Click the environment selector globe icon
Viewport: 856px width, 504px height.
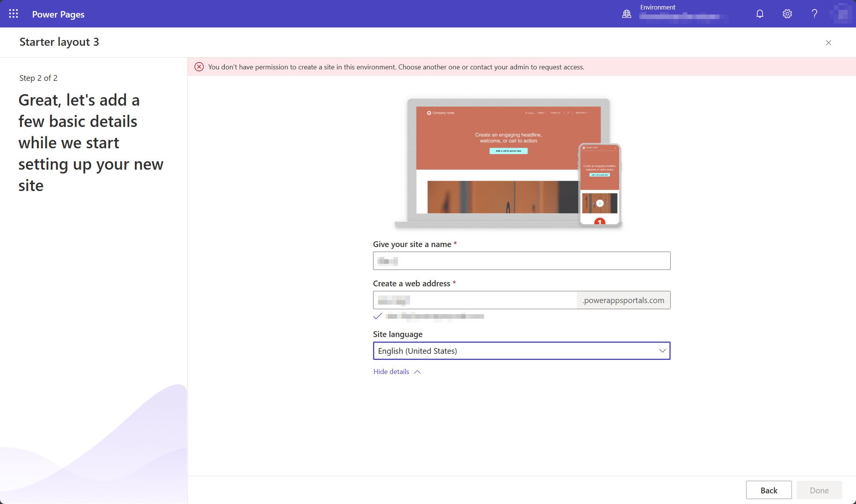tap(627, 13)
